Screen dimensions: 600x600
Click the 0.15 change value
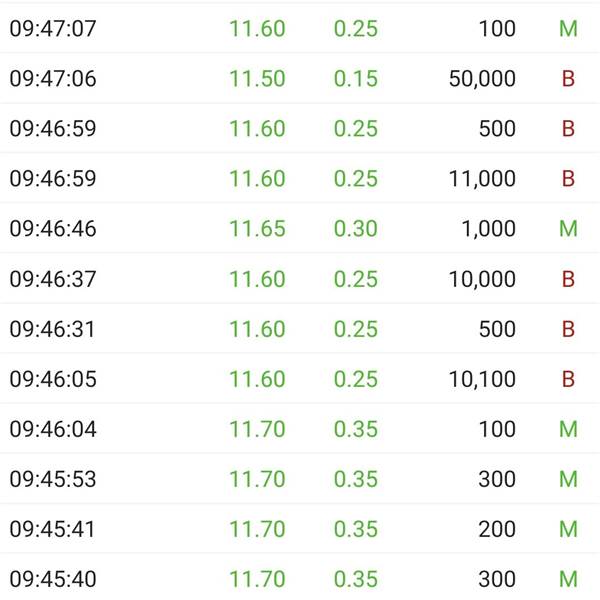(355, 79)
